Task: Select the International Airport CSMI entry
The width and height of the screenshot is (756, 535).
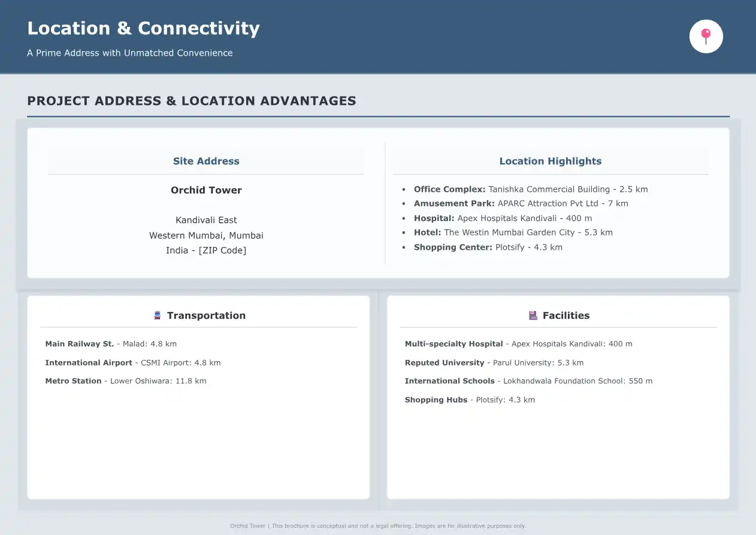Action: click(132, 362)
